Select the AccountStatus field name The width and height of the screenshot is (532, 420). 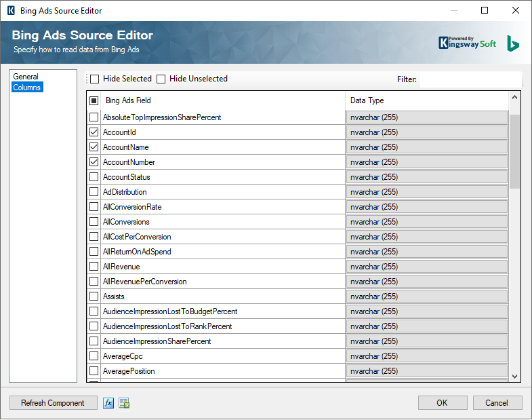[x=127, y=177]
